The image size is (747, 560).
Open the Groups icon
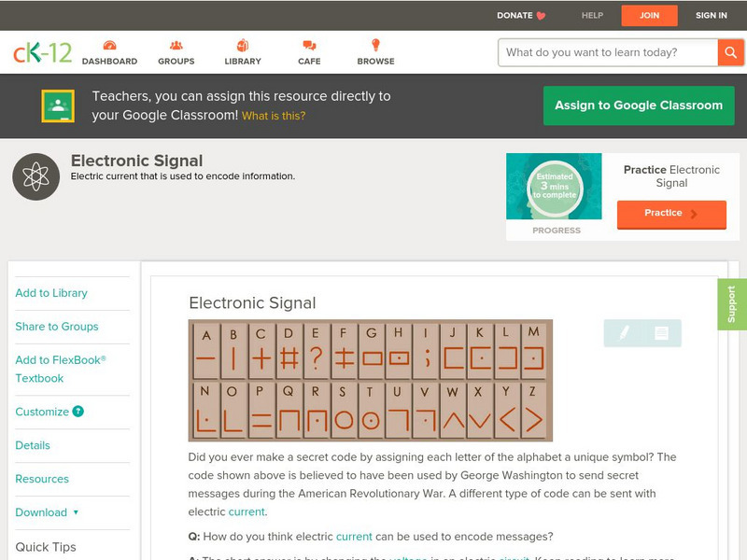[x=176, y=46]
